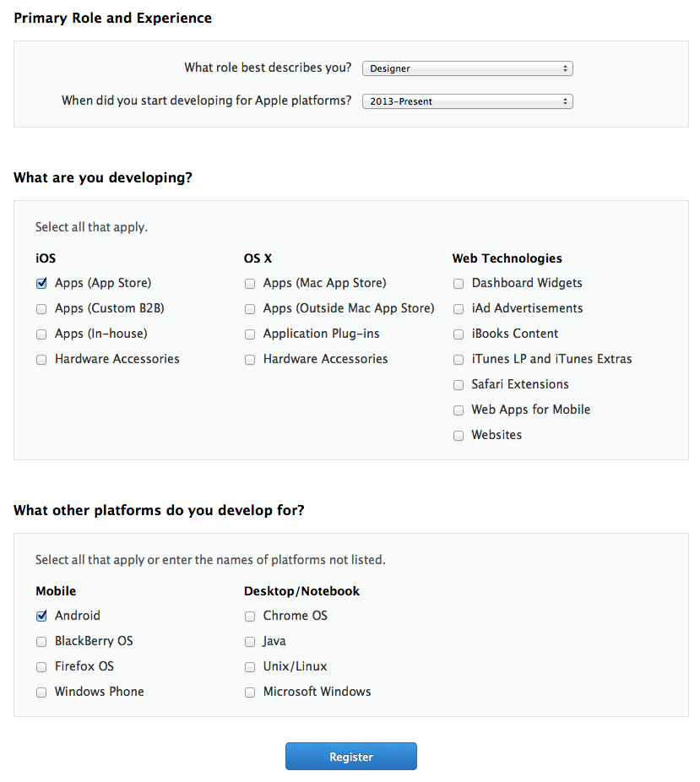Check iOS Apps (Custom B2B) option
Viewport: 700px width, 782px height.
41,309
